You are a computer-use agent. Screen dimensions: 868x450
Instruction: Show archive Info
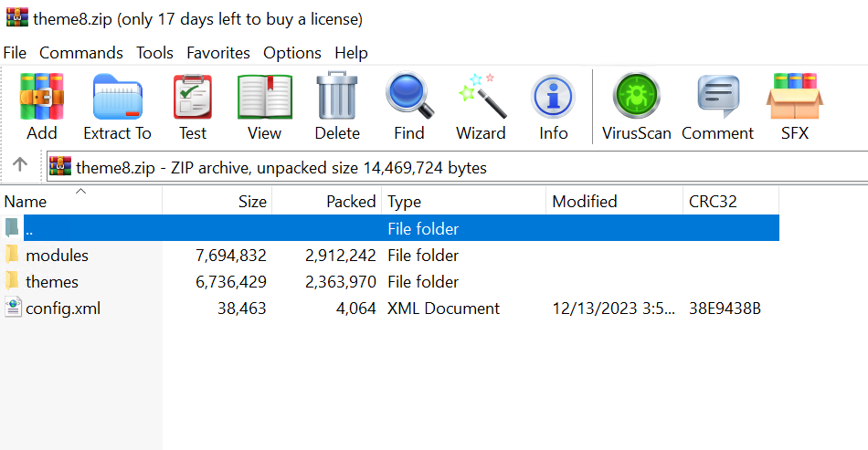[553, 106]
